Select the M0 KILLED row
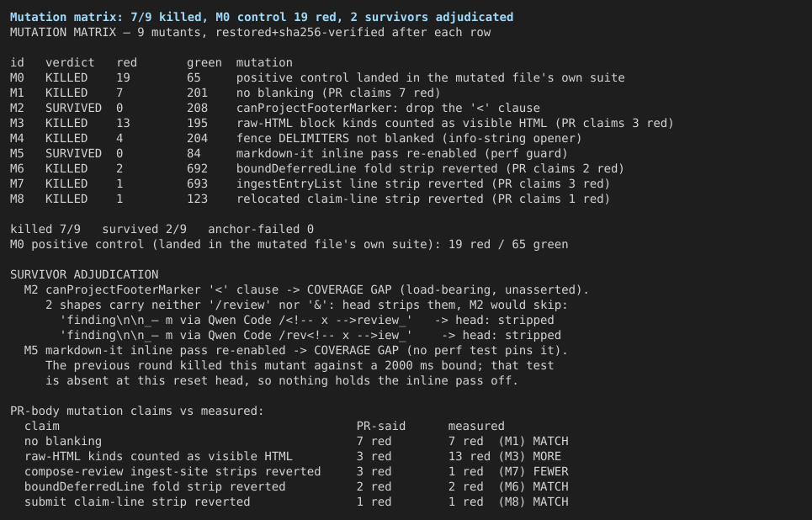The image size is (812, 520). (x=317, y=77)
